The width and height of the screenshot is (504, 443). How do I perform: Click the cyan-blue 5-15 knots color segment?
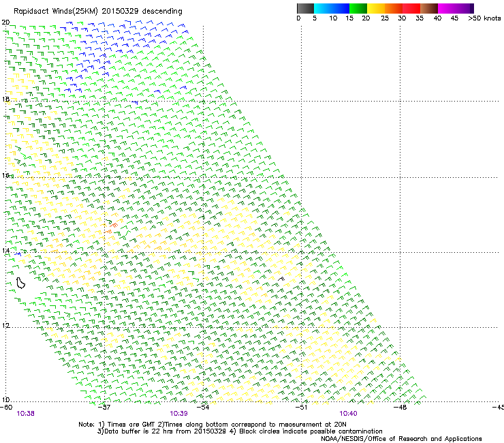tap(332, 8)
